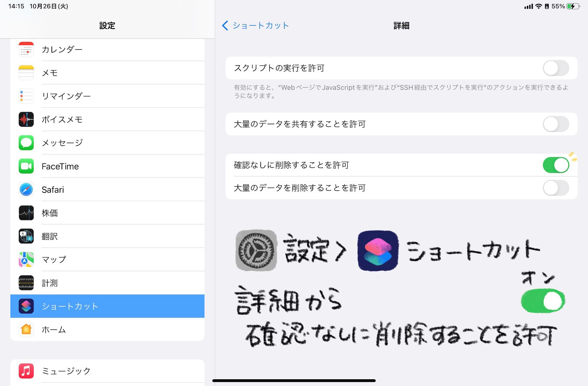This screenshot has width=588, height=386.
Task: Open マップ settings row
Action: click(107, 259)
